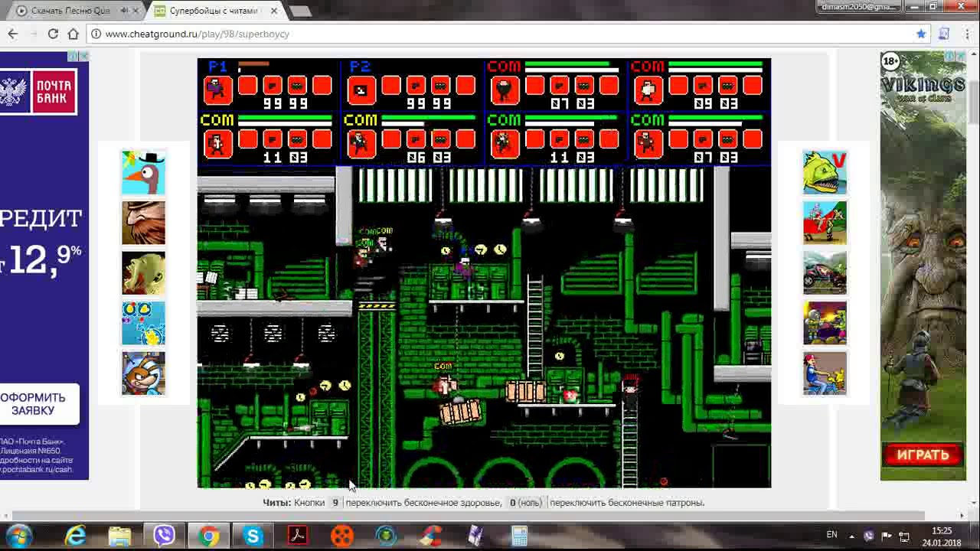Close the Почта Банк ad via X
Screen dimensions: 980x551
coord(83,57)
